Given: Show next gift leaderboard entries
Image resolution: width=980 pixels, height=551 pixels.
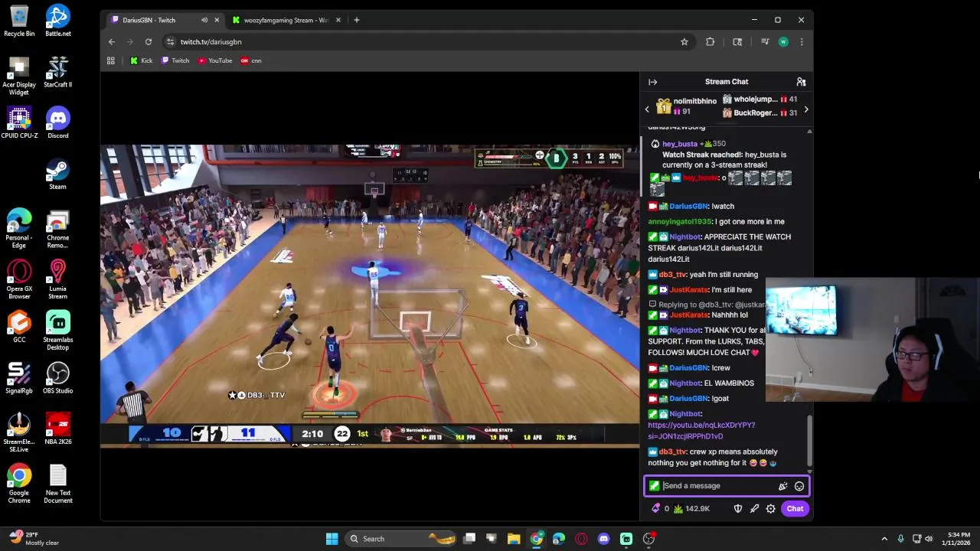Looking at the screenshot, I should click(x=806, y=109).
